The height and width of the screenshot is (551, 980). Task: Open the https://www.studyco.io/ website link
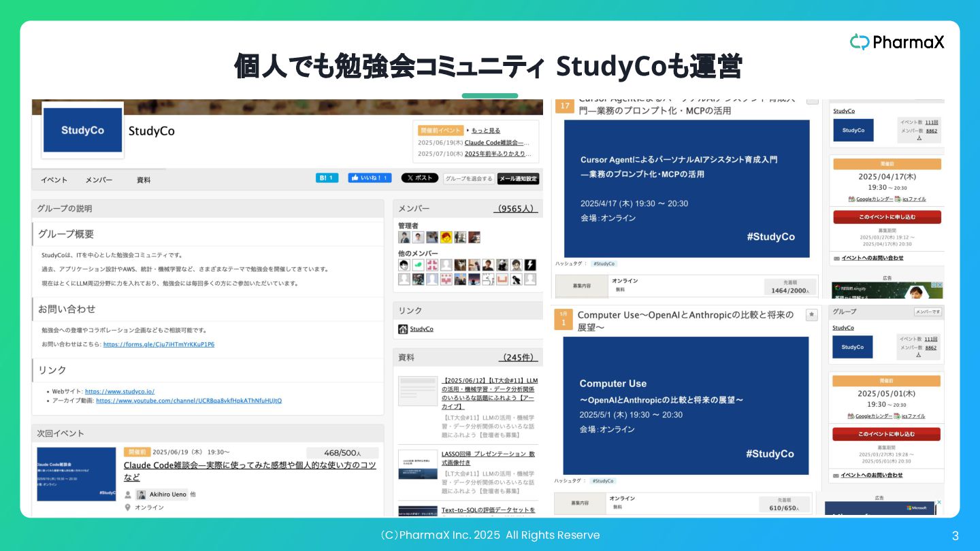120,391
